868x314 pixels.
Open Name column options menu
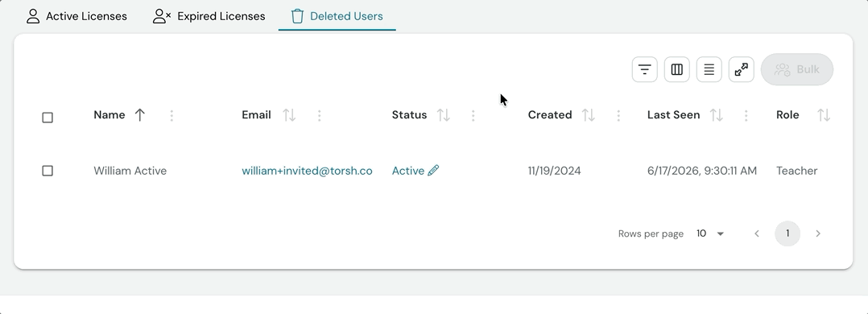pos(172,115)
